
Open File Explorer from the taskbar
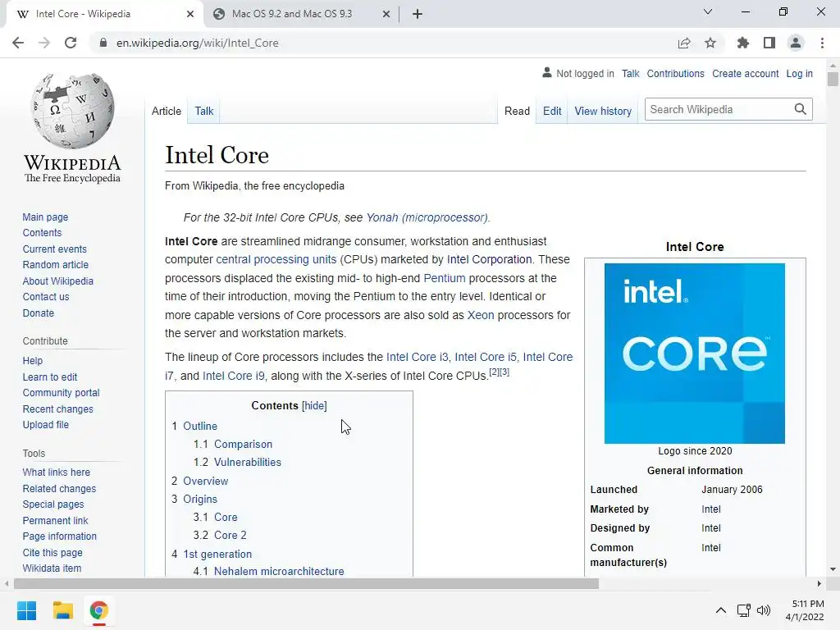point(62,610)
